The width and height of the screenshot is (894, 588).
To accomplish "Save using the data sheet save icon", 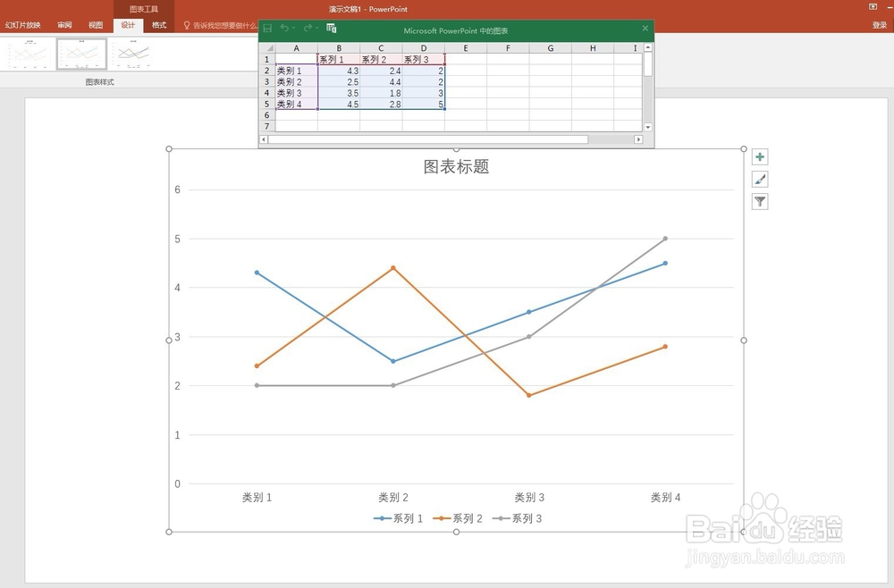I will pyautogui.click(x=267, y=28).
